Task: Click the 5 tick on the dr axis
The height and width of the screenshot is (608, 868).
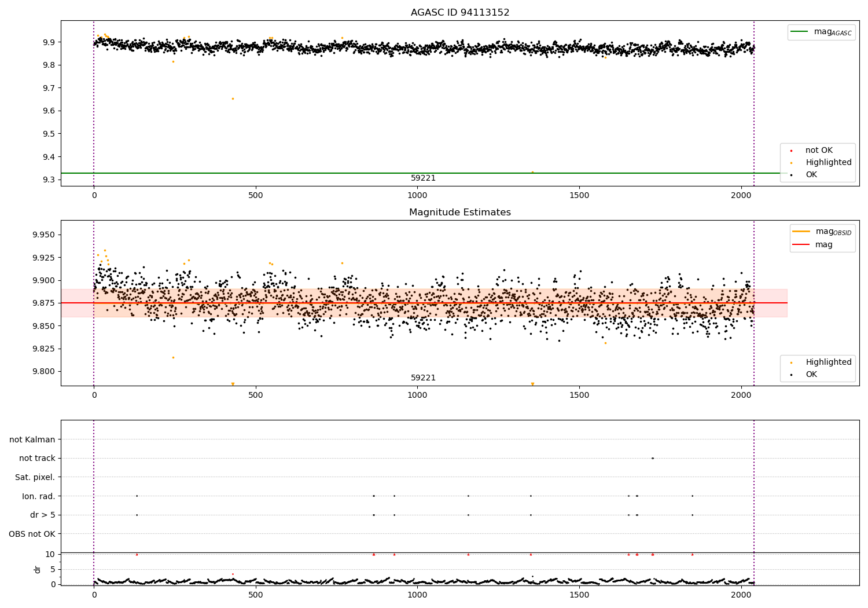Action: pos(53,569)
